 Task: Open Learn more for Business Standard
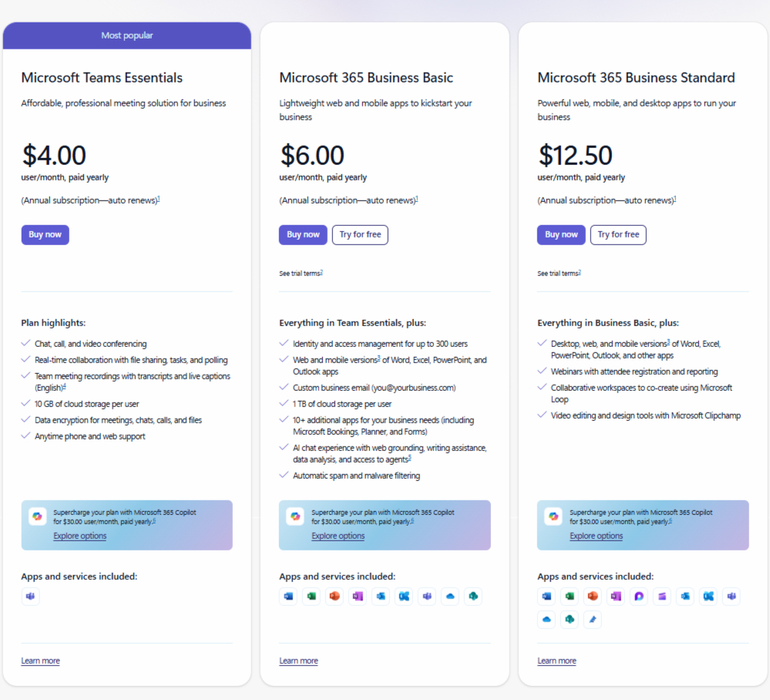coord(556,661)
